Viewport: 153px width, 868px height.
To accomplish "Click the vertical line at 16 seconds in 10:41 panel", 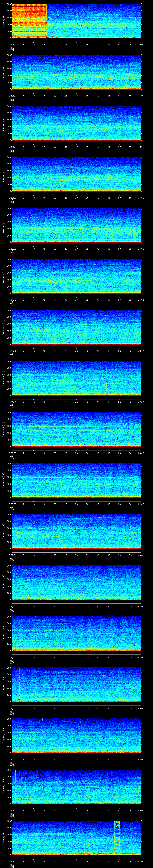I will click(x=46, y=627).
